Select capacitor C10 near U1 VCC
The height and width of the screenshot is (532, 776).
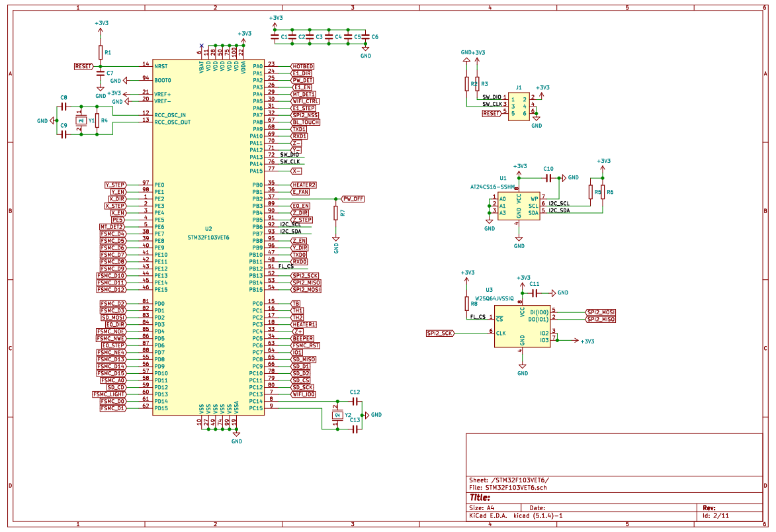[548, 177]
